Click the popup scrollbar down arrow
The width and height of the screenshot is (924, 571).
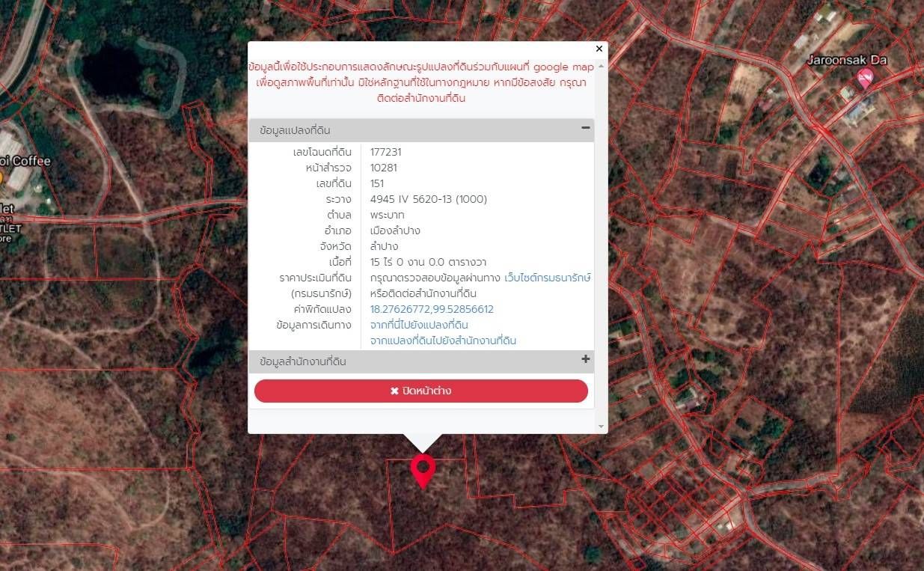point(601,427)
